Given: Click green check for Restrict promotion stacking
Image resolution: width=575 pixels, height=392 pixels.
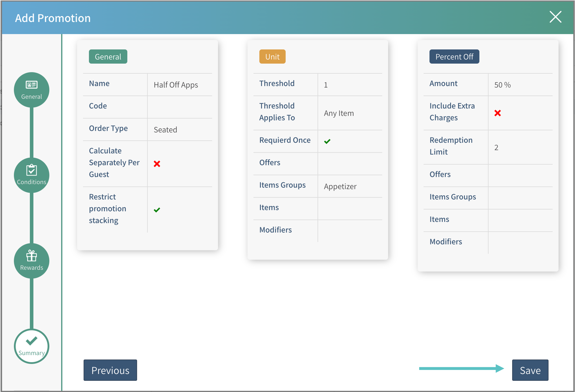Looking at the screenshot, I should point(157,210).
